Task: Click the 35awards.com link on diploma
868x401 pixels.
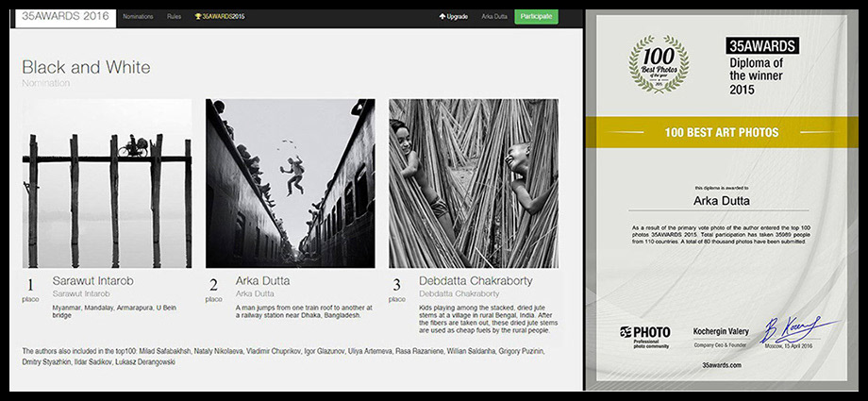Action: pos(722,365)
